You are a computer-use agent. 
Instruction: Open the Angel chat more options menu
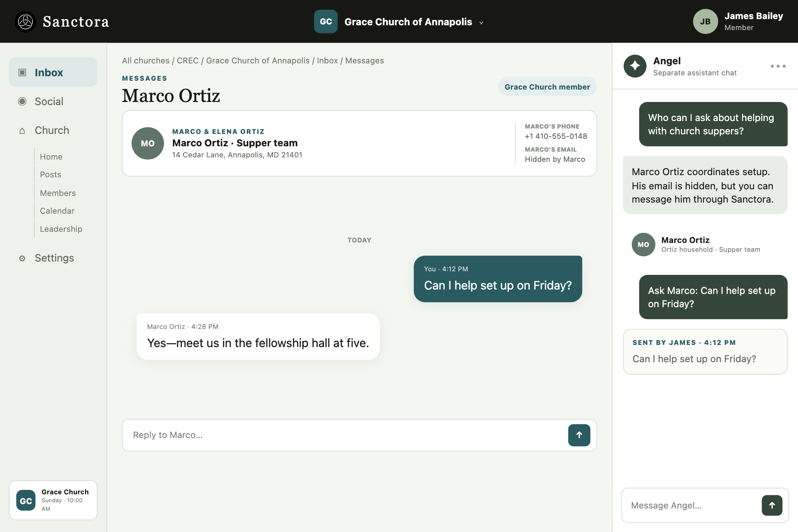pos(778,66)
